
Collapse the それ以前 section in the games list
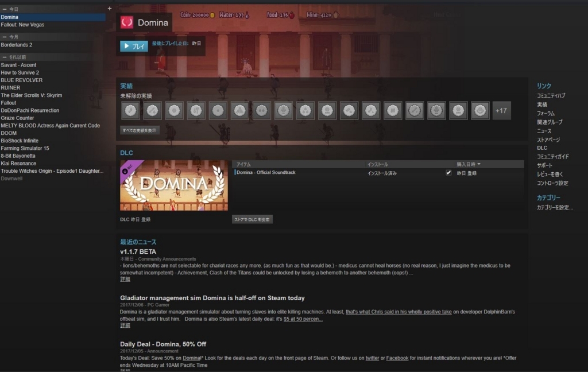coord(5,57)
